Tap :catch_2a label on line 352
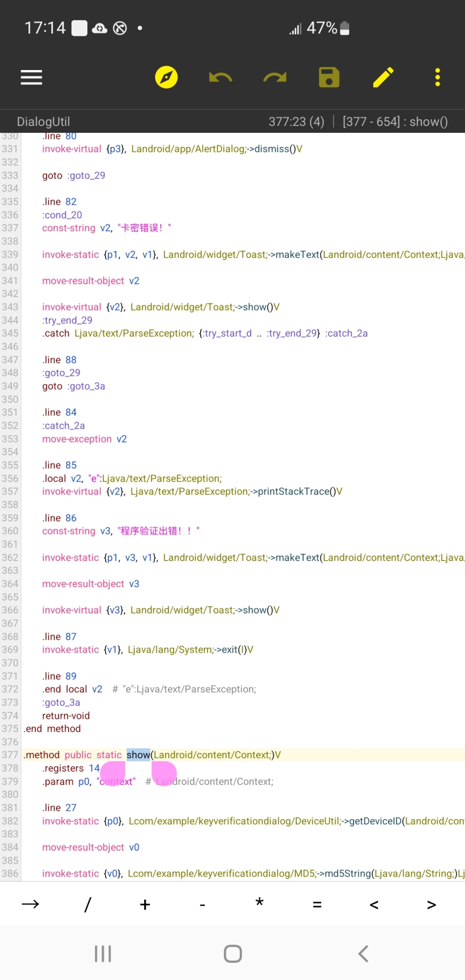Image resolution: width=465 pixels, height=980 pixels. [x=63, y=426]
